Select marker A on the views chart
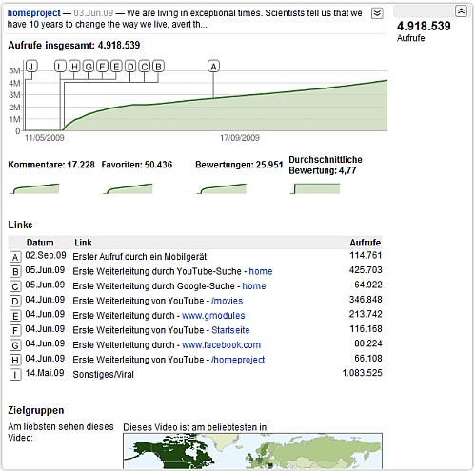 coord(213,67)
